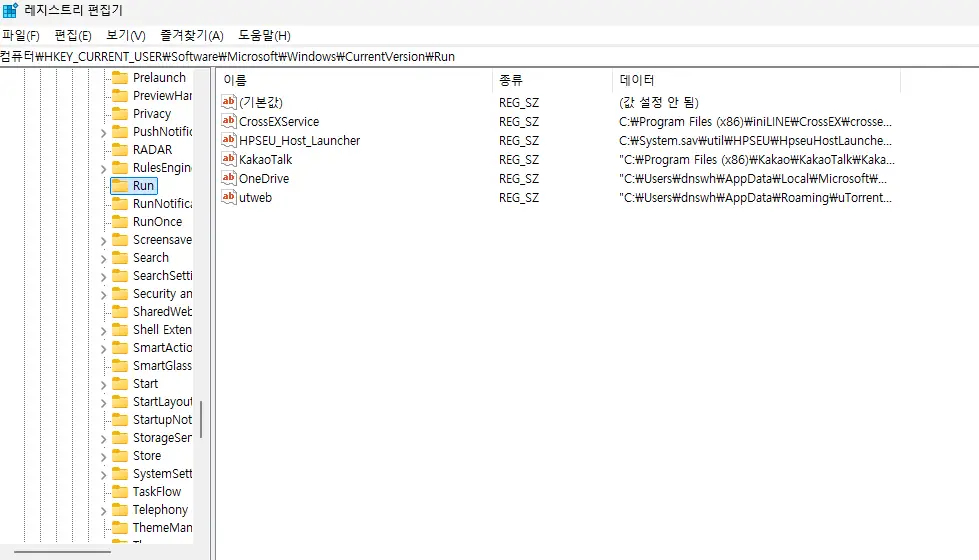The width and height of the screenshot is (979, 560).
Task: Open the 즐겨찾기(A) favorites menu
Action: (x=193, y=35)
